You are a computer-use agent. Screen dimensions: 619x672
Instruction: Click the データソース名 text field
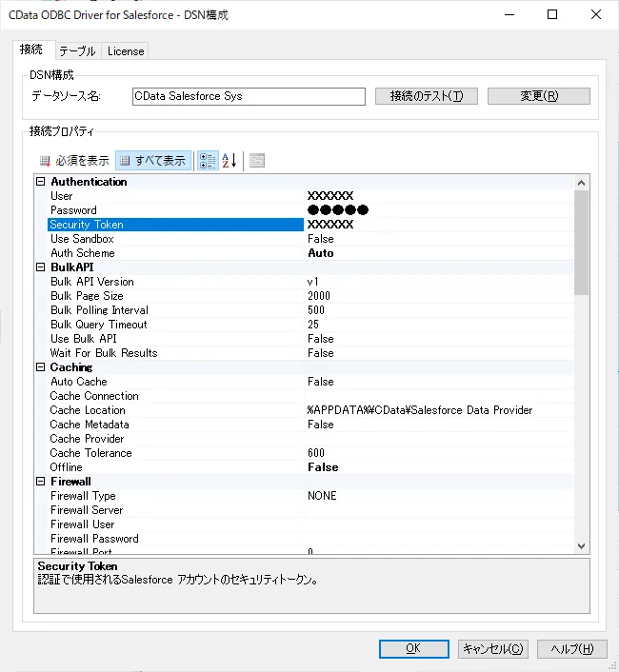pos(248,96)
